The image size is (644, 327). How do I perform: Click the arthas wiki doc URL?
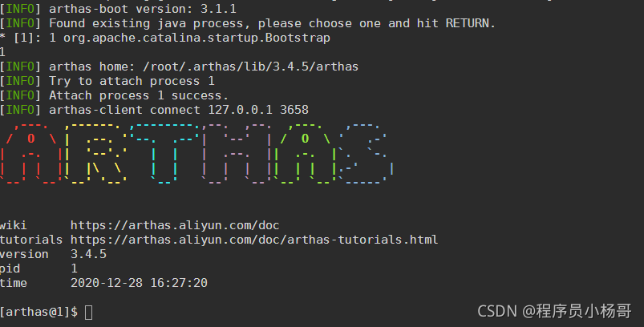coord(175,225)
